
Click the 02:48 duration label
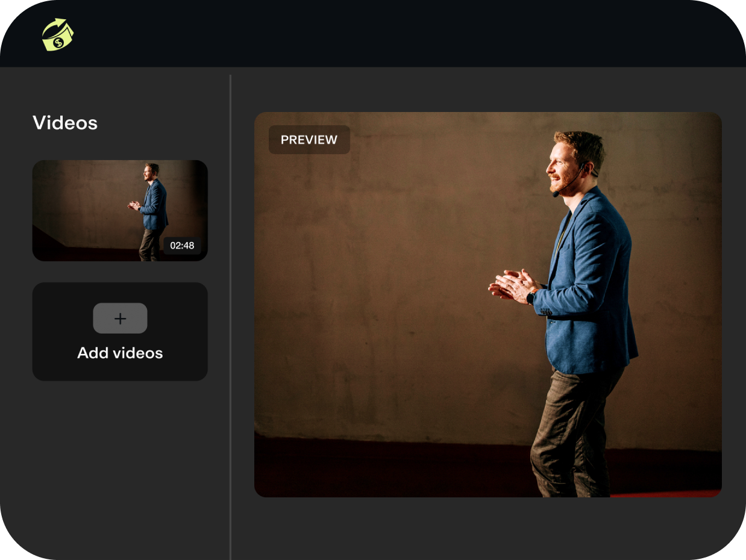tap(182, 246)
